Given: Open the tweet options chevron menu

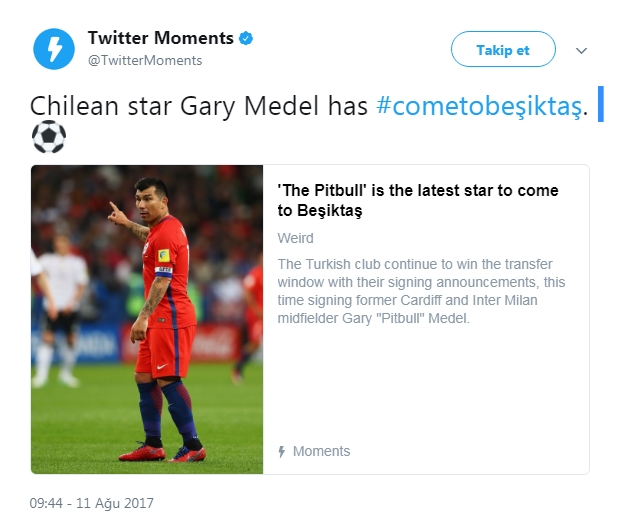Looking at the screenshot, I should coord(582,50).
